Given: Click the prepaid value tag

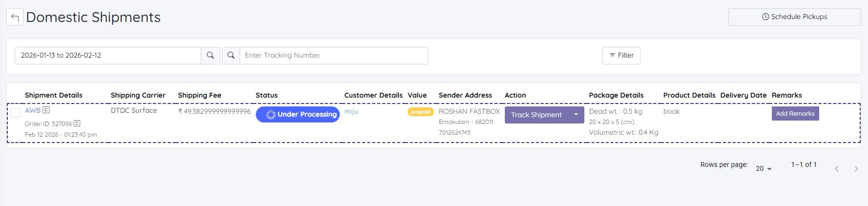Looking at the screenshot, I should pos(420,112).
